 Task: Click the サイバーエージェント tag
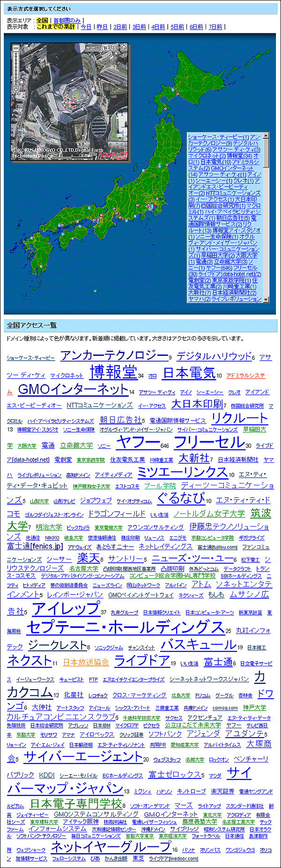point(83,756)
